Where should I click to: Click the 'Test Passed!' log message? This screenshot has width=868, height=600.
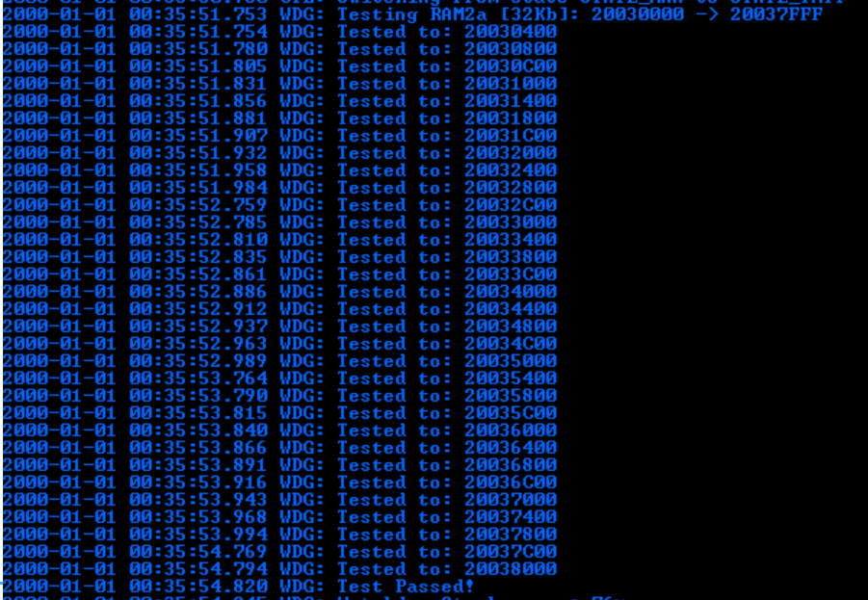pos(406,586)
